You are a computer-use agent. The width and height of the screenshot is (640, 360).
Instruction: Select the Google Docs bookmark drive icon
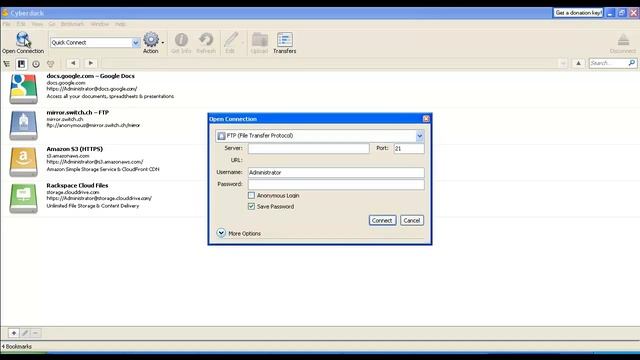coord(24,89)
